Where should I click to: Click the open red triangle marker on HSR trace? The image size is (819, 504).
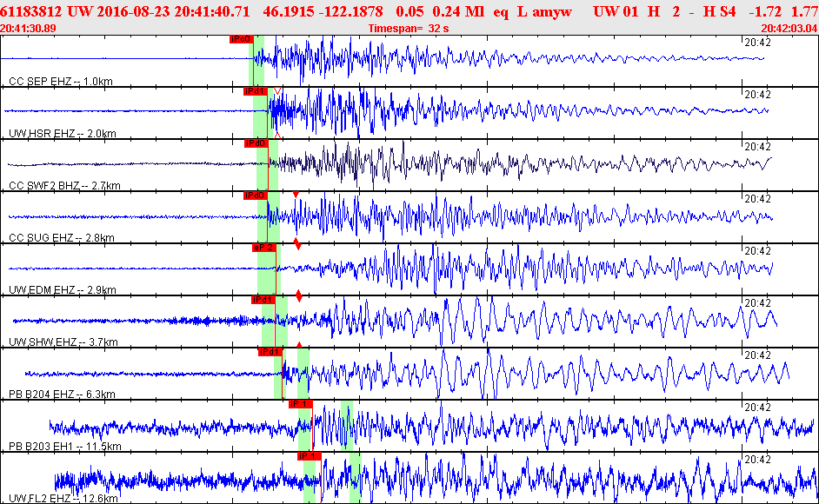point(277,91)
